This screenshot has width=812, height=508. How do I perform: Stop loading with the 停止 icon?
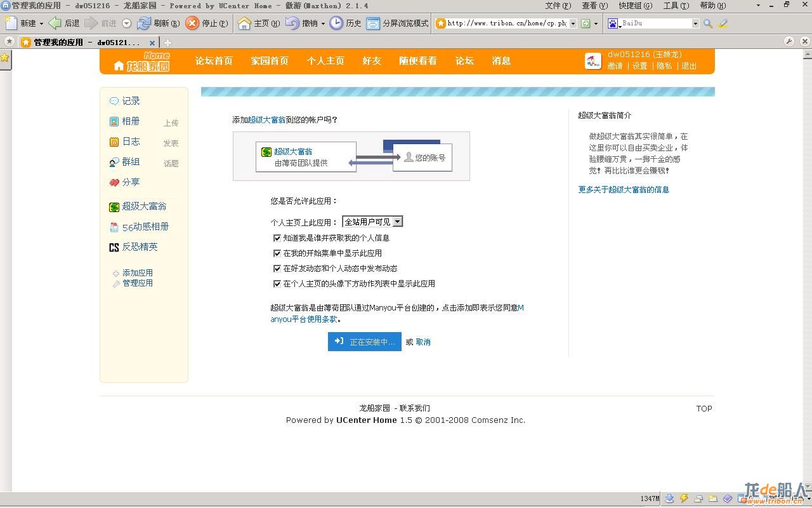click(x=192, y=23)
